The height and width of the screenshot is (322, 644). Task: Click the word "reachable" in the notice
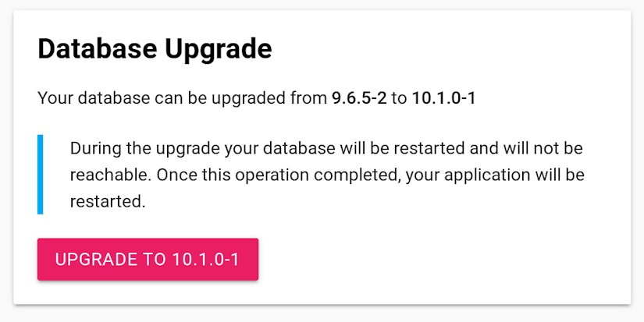[x=109, y=175]
